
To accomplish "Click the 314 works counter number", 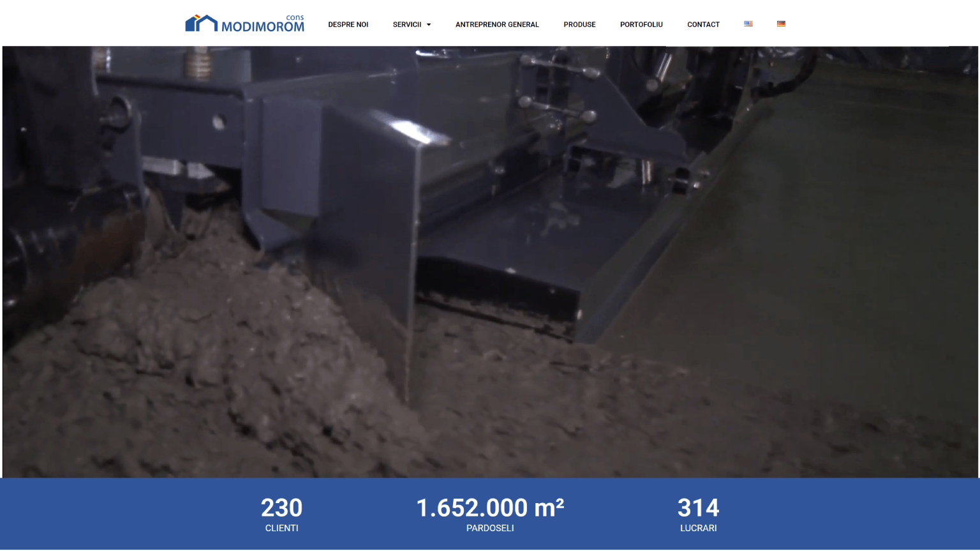I will [698, 508].
